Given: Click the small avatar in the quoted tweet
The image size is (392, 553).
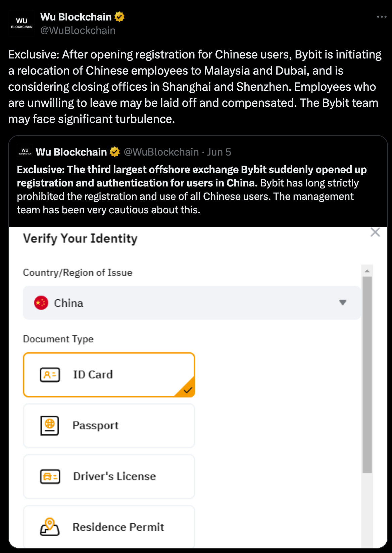Looking at the screenshot, I should coord(25,152).
